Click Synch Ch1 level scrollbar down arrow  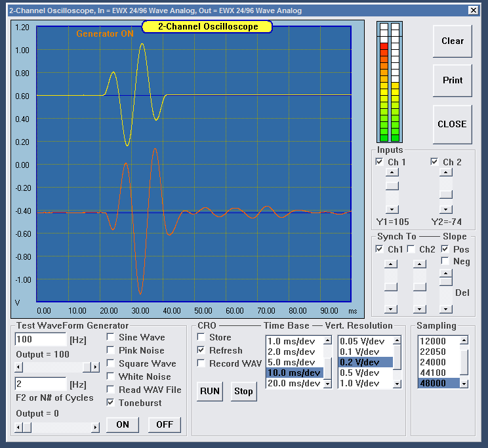(391, 309)
